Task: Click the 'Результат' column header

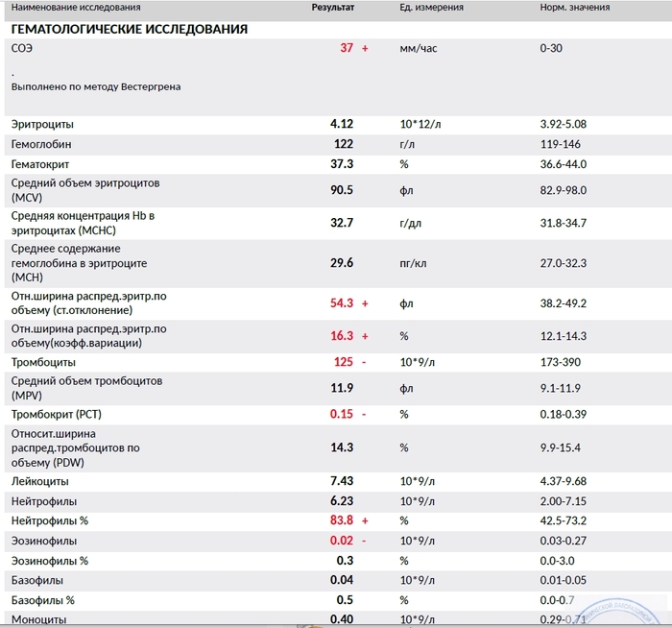Action: tap(332, 8)
